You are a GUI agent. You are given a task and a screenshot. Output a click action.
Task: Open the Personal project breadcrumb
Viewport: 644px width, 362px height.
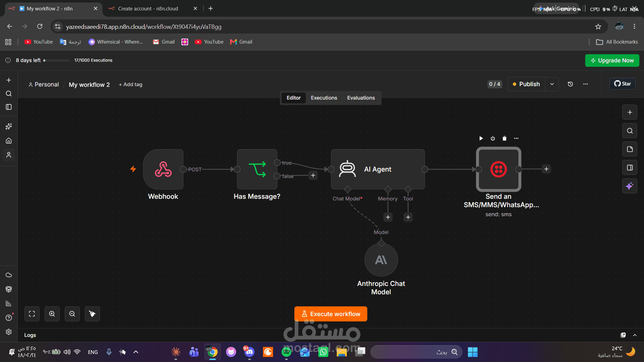(44, 84)
